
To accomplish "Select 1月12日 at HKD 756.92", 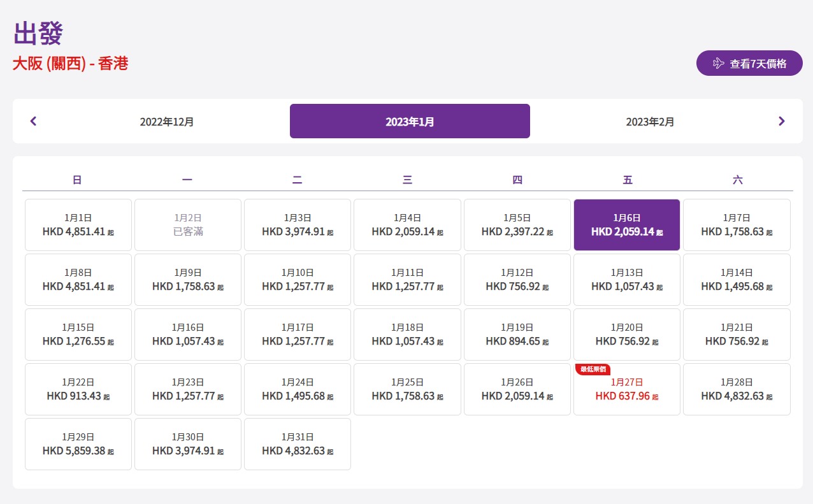I will click(517, 280).
